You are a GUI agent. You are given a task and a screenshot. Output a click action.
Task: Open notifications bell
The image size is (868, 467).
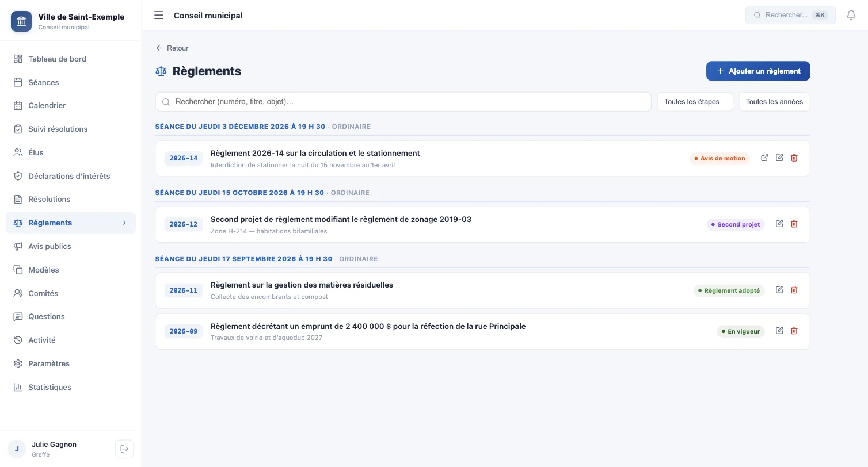coord(851,15)
